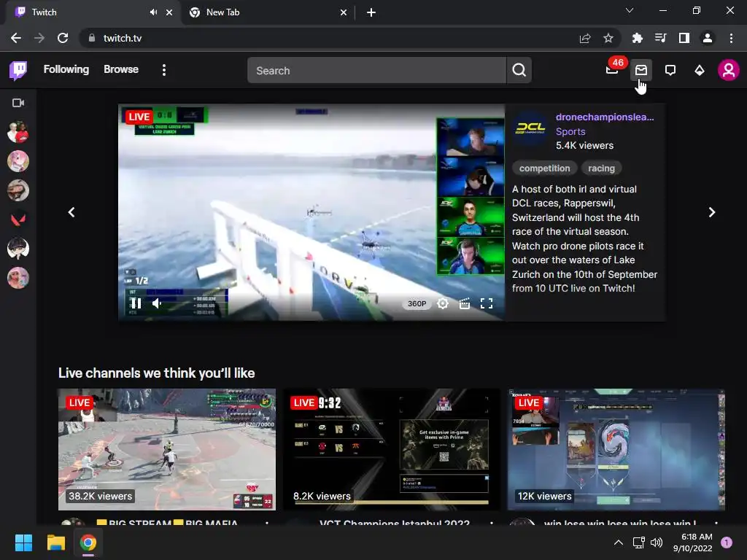Image resolution: width=747 pixels, height=560 pixels.
Task: Open the player settings gear
Action: [x=443, y=303]
